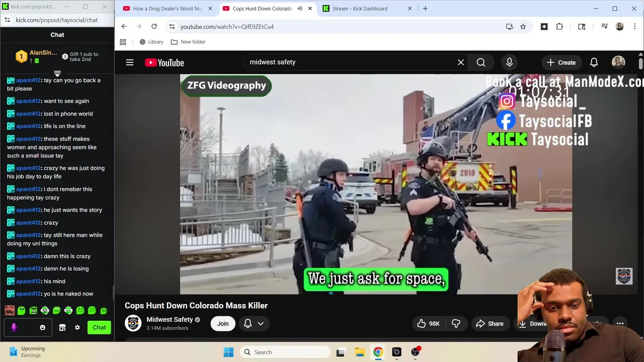Open site info icon in address bar
Screen dimensions: 644x362
pos(172,27)
